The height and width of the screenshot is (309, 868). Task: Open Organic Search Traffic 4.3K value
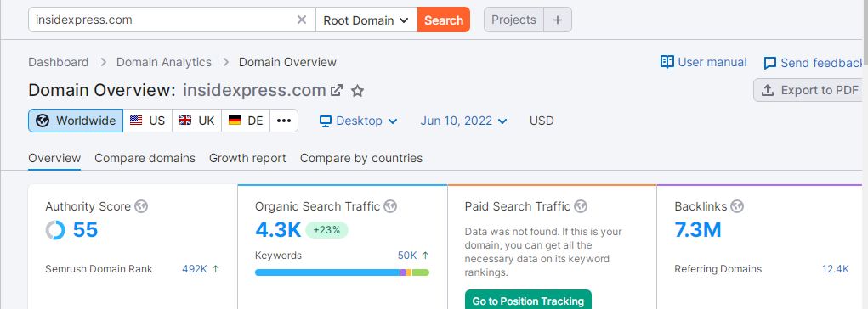[278, 230]
